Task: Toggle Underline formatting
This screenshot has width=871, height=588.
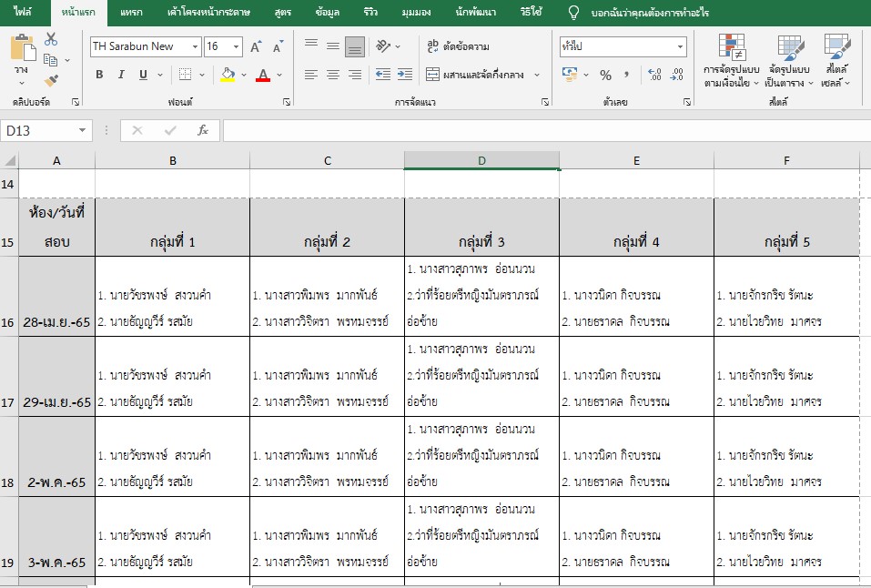Action: pos(143,75)
